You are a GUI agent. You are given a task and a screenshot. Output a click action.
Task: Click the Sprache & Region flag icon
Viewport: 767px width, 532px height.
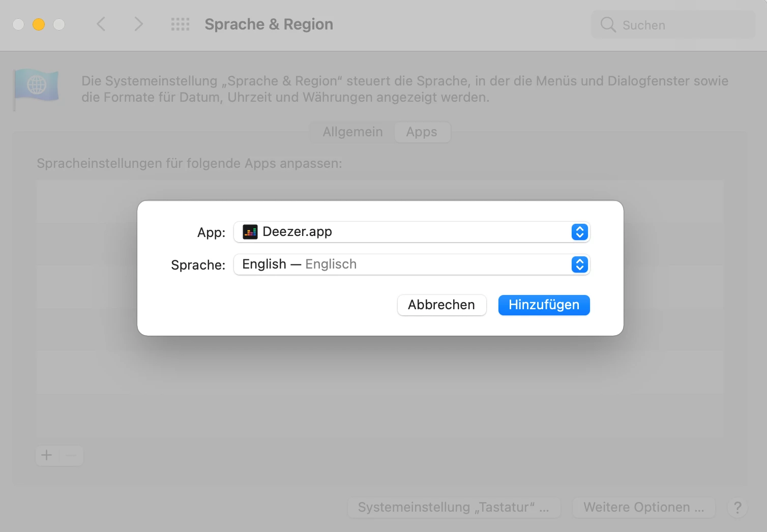pos(37,86)
